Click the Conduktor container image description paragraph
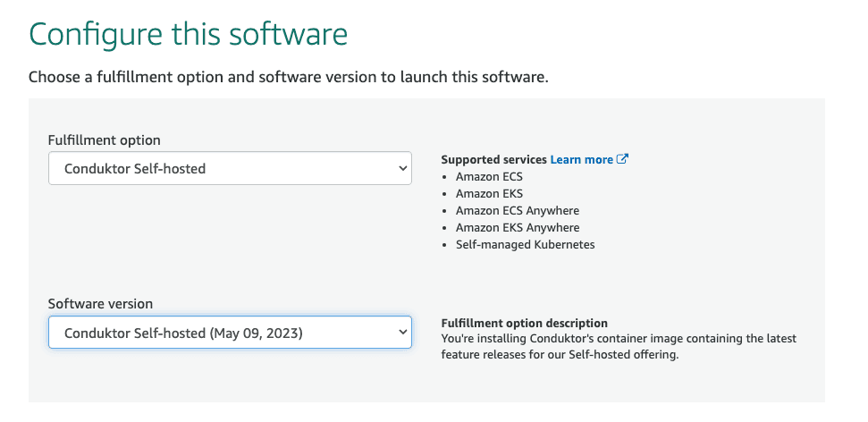Viewport: 868px width, 422px height. click(x=619, y=347)
